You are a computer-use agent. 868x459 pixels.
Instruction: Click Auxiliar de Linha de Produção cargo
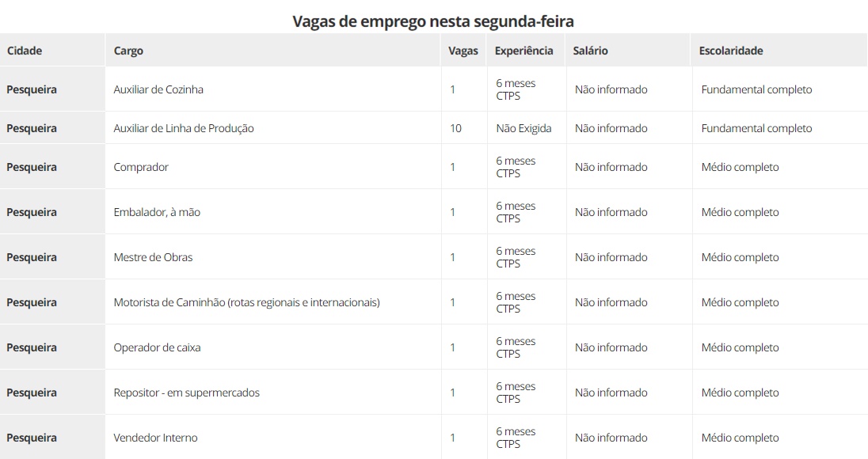(x=184, y=128)
